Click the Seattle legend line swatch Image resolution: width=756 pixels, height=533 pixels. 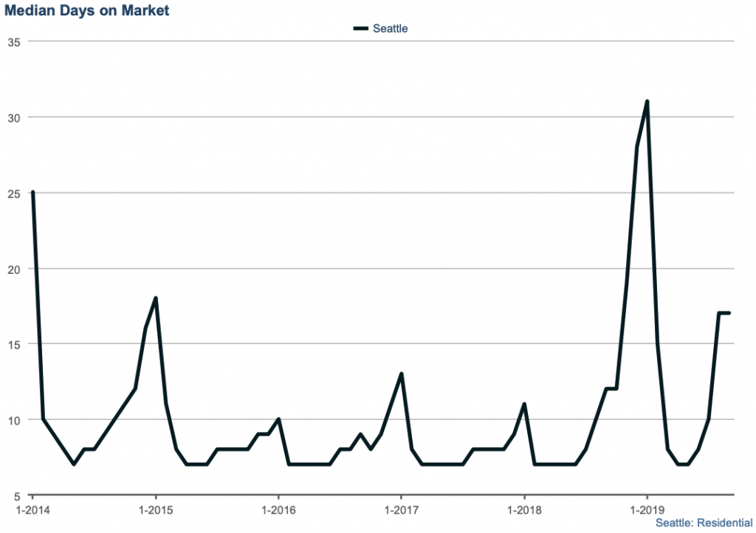pyautogui.click(x=360, y=29)
